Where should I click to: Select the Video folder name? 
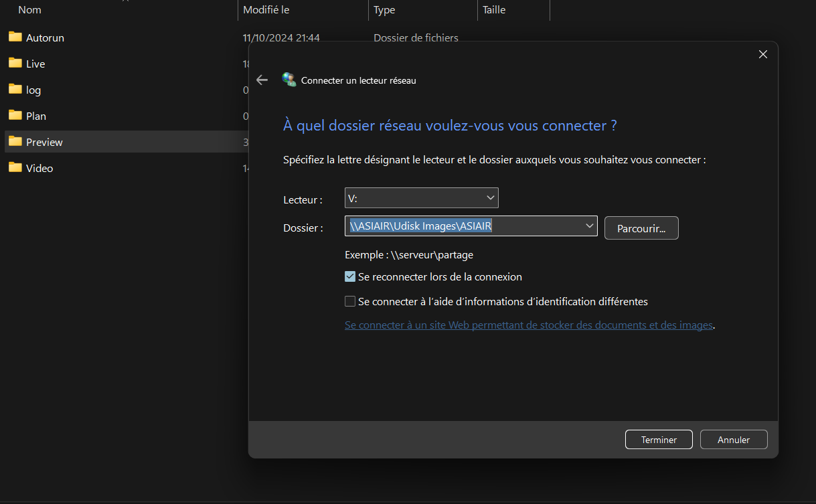(x=39, y=168)
